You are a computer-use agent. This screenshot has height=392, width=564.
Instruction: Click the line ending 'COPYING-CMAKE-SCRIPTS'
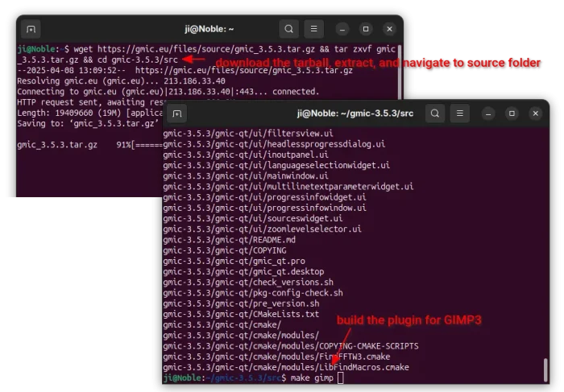point(291,346)
